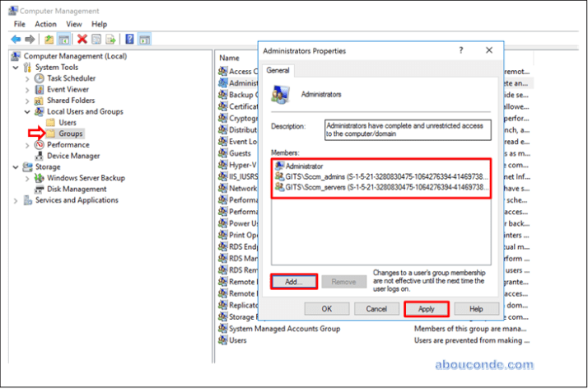Select Event Viewer in the tree

[x=68, y=89]
